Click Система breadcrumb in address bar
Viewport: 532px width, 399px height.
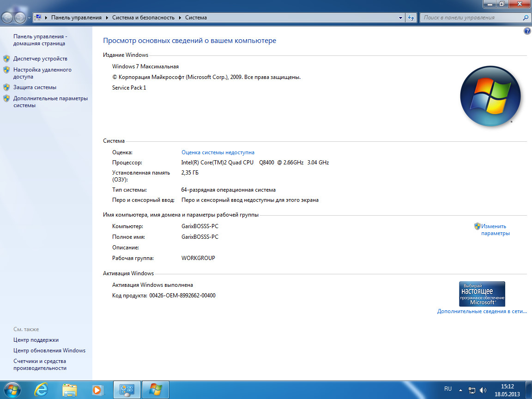pos(196,18)
